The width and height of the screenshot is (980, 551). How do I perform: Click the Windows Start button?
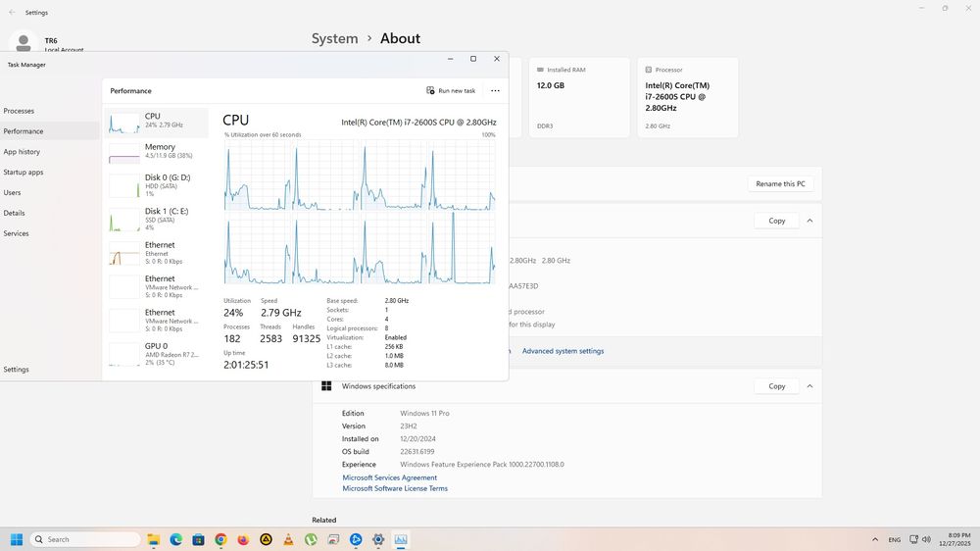(17, 540)
